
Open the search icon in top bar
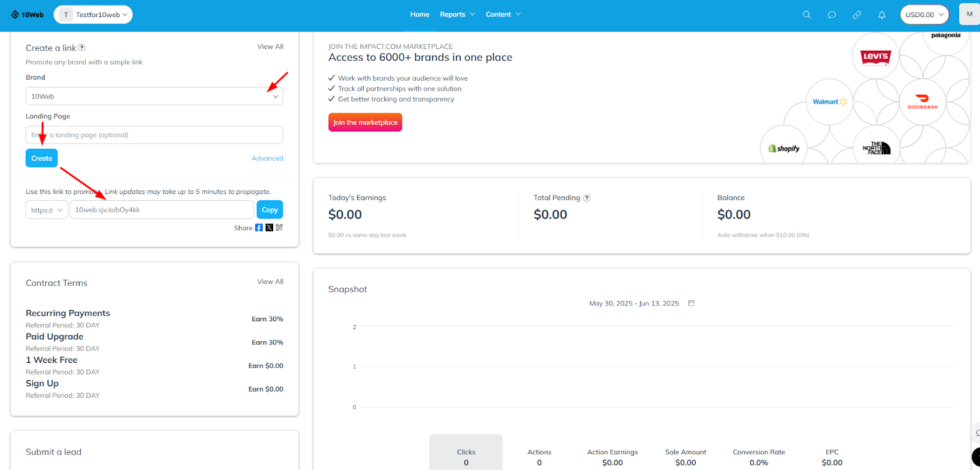point(807,15)
